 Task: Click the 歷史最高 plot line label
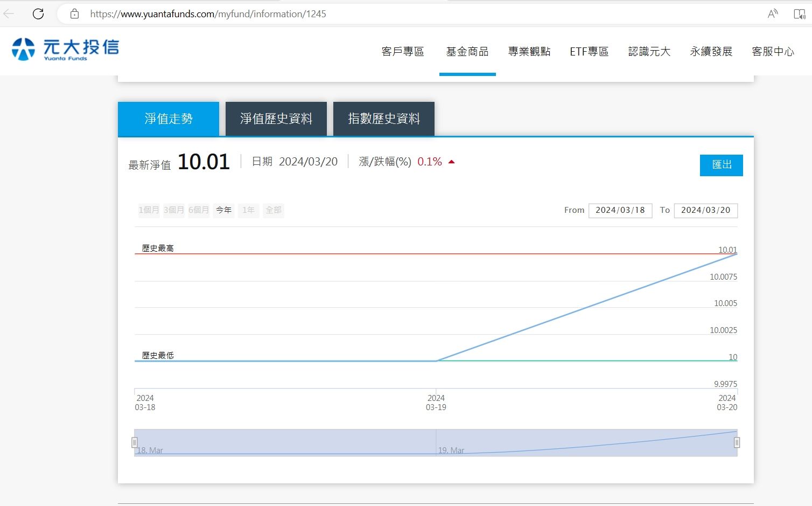[x=158, y=248]
